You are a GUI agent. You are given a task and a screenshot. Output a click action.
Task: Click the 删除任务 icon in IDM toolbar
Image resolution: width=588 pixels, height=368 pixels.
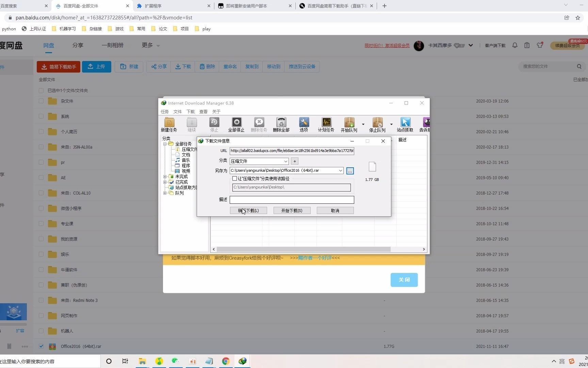coord(259,124)
